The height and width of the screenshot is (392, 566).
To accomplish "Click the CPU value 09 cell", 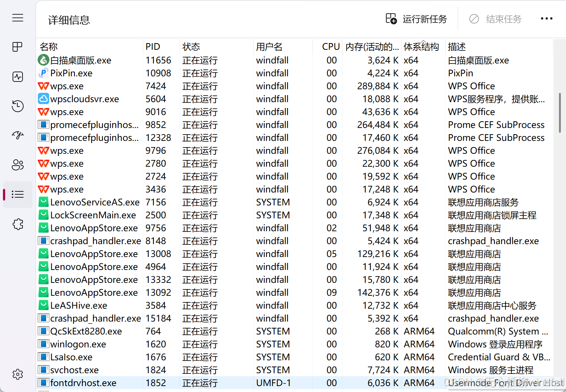I will pyautogui.click(x=331, y=292).
